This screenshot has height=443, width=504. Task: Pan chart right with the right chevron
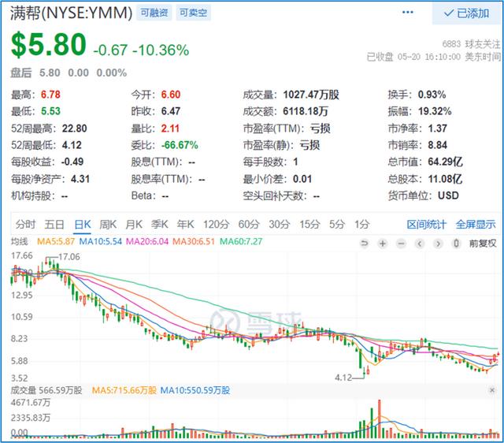438,244
